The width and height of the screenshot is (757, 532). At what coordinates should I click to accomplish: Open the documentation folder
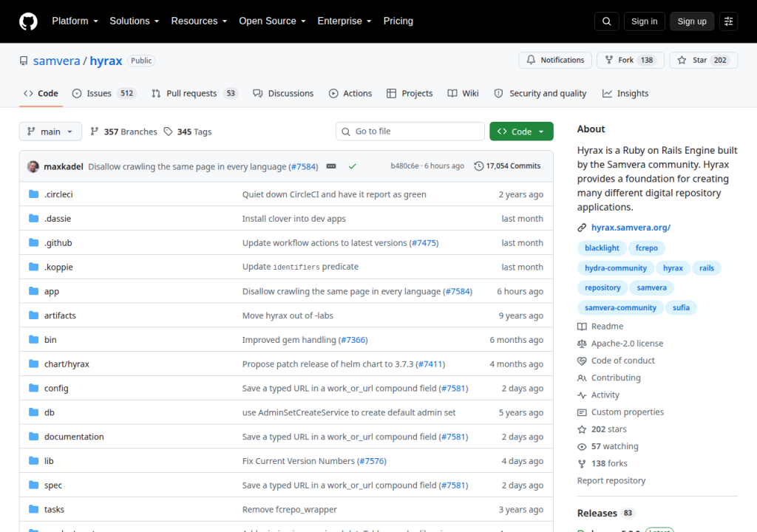pyautogui.click(x=74, y=437)
